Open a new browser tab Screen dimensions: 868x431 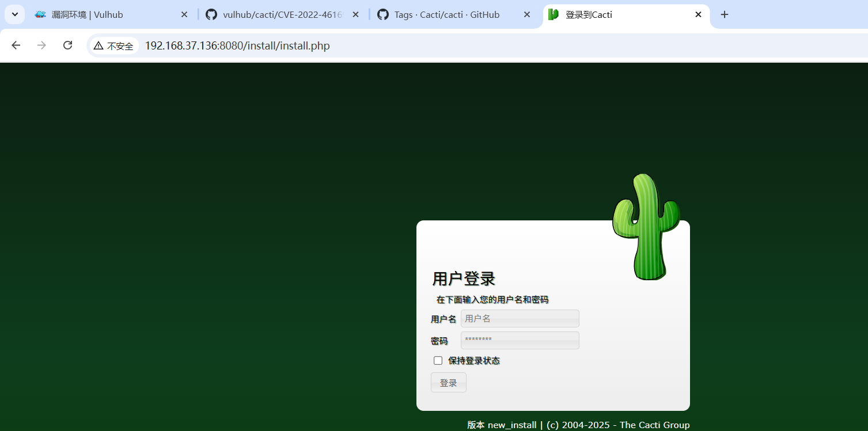(x=725, y=14)
